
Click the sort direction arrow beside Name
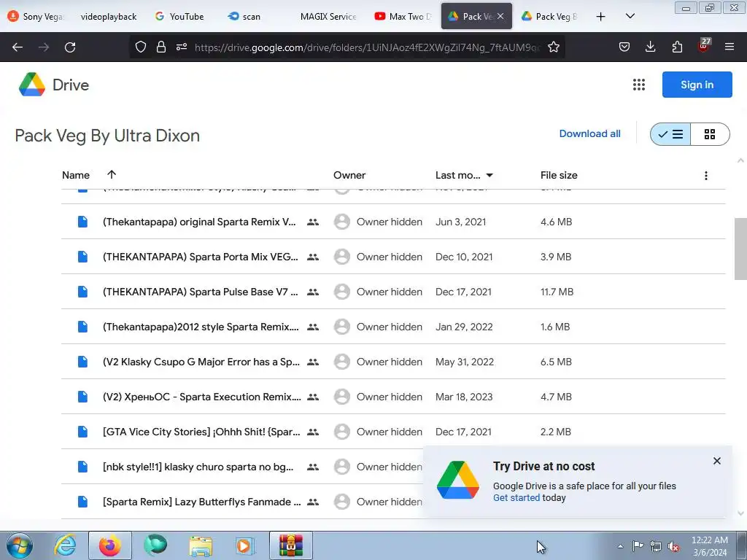click(x=112, y=174)
